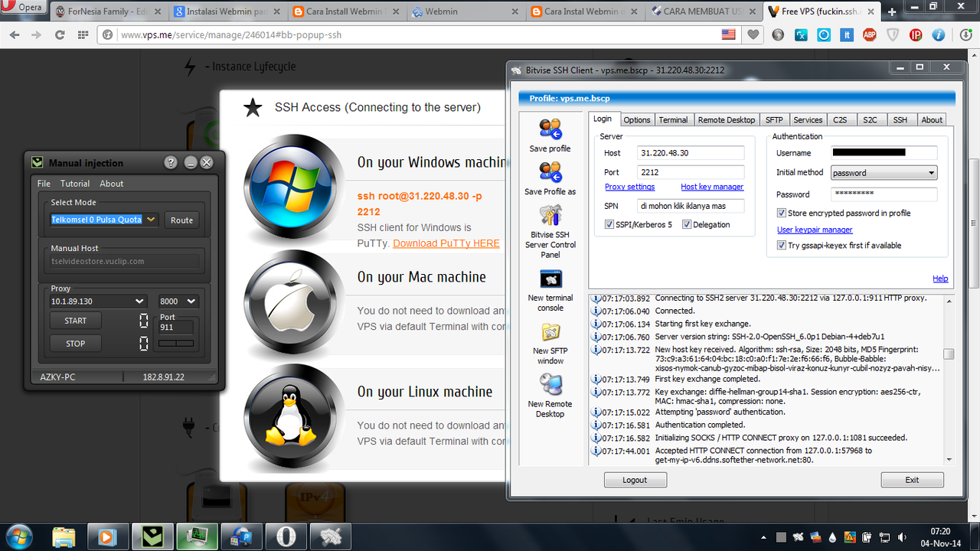Click STOP button in Manual injection
Screen dimensions: 980x551
click(75, 344)
